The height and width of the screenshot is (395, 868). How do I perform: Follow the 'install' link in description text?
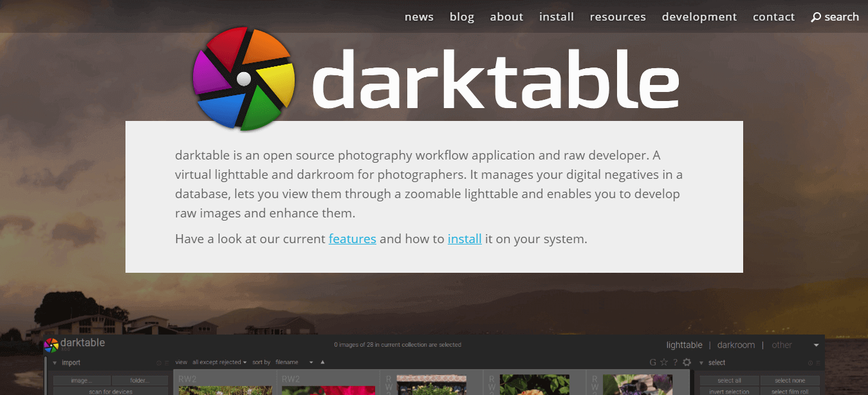pos(465,239)
